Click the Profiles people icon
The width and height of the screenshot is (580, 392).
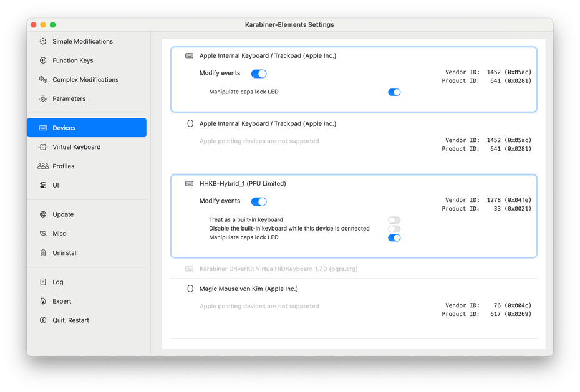[43, 166]
